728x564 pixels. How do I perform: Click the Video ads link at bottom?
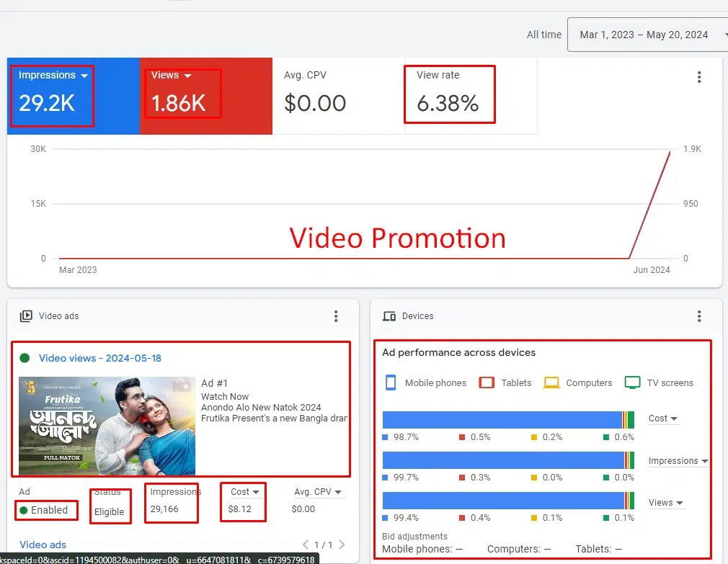pos(43,545)
